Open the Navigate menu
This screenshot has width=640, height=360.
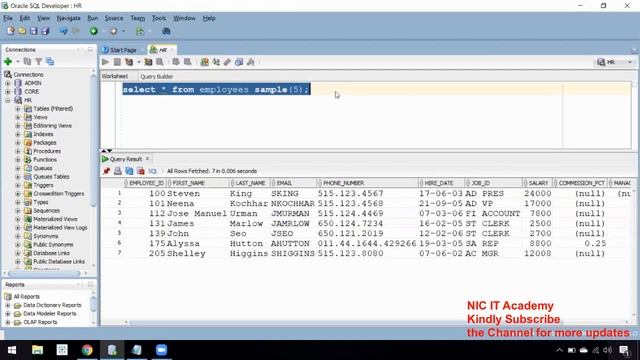tap(68, 18)
